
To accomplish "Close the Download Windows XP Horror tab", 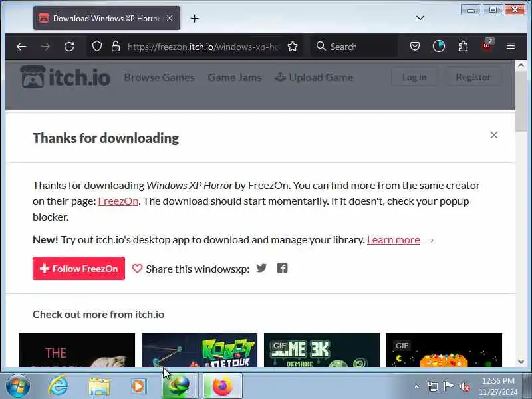I will (170, 18).
